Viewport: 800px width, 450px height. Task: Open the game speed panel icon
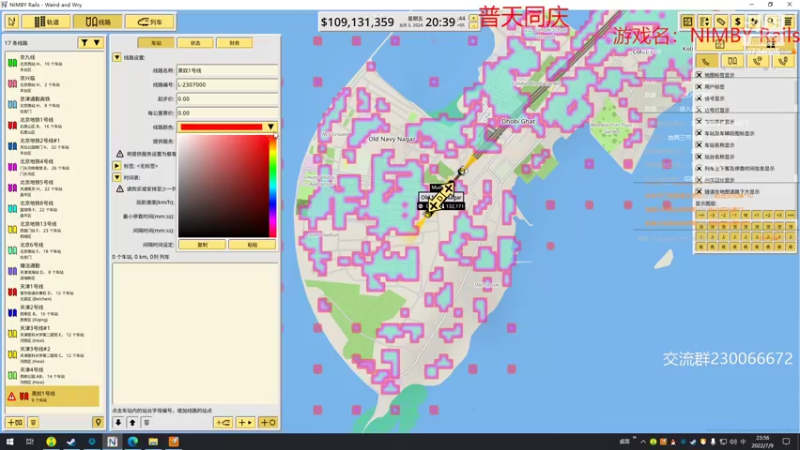tap(705, 21)
